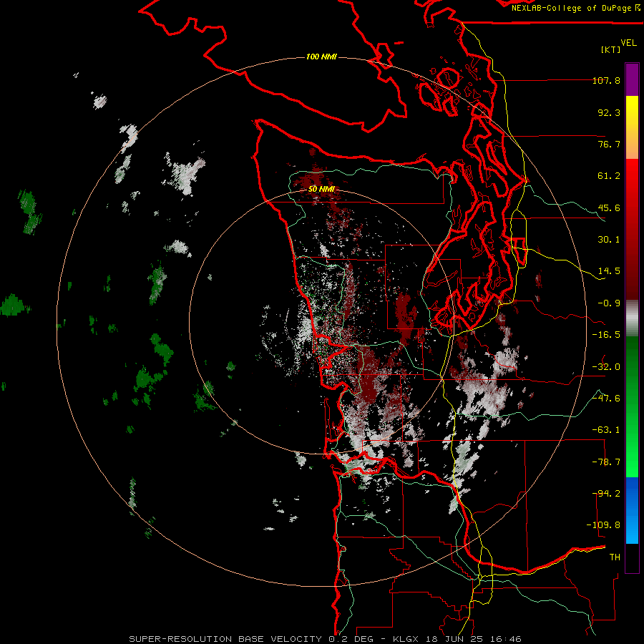The image size is (644, 644).
Task: Click the Super-Resolution Base Velocity caption
Action: [x=326, y=639]
